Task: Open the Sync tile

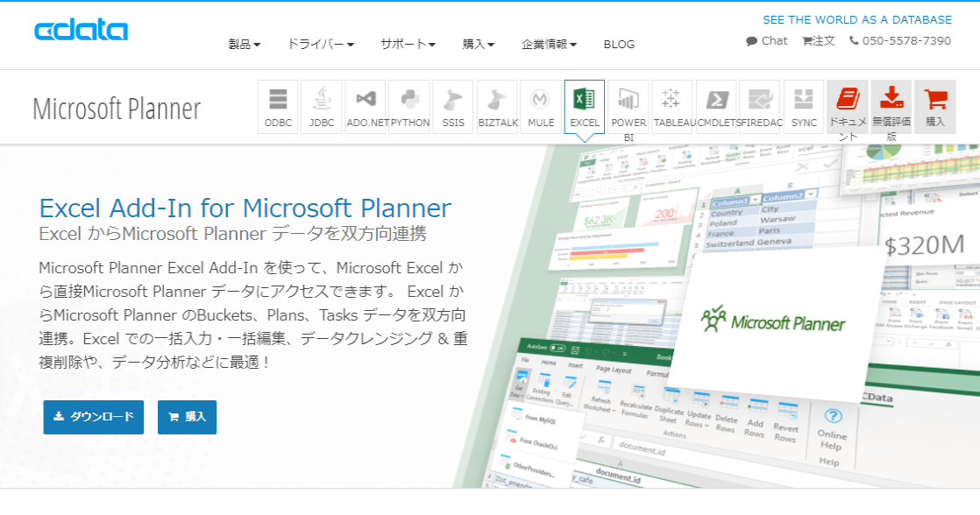Action: tap(804, 107)
